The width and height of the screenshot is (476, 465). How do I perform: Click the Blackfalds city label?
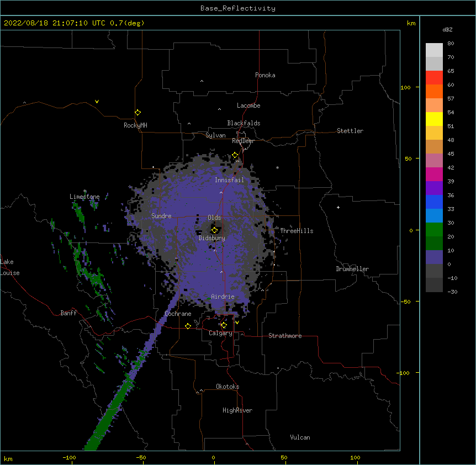point(244,123)
